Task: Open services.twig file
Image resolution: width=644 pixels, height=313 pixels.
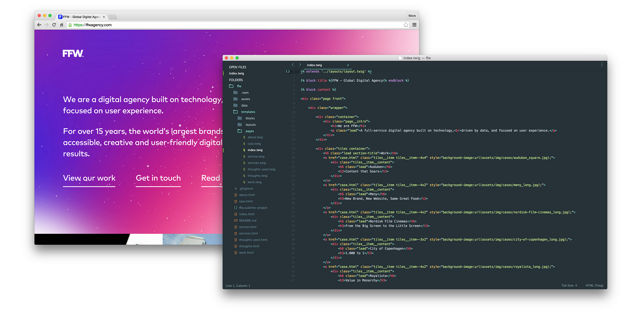Action: 257,163
